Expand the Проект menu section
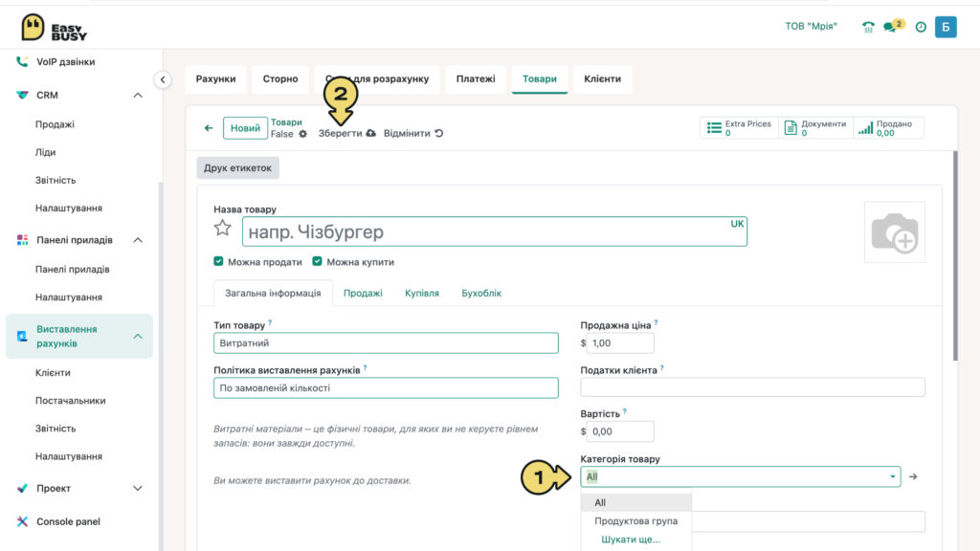980x551 pixels. pos(138,488)
